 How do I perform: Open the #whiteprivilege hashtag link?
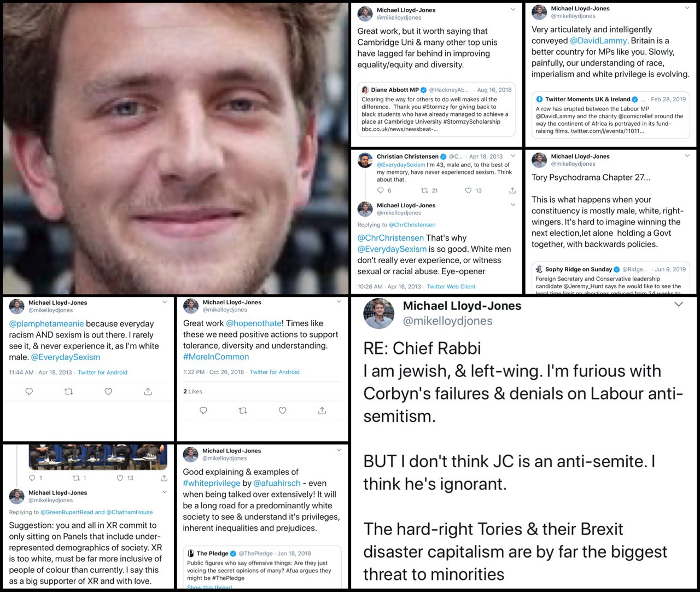point(212,483)
